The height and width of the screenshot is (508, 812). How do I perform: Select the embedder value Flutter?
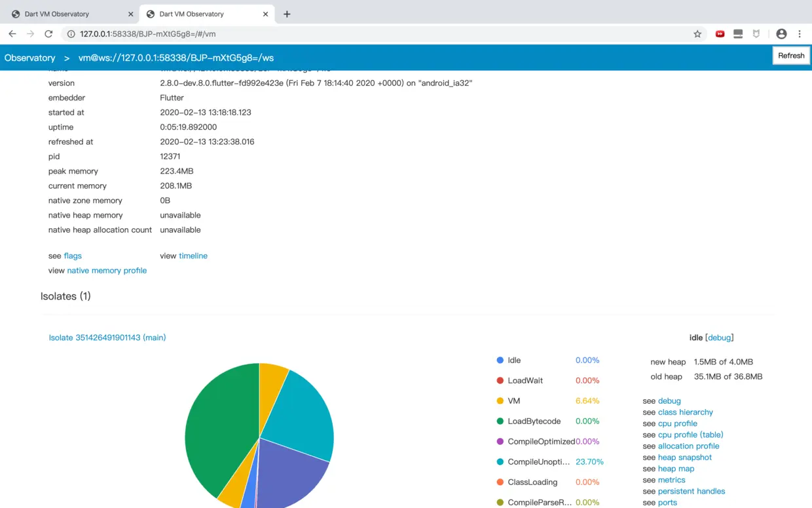[172, 98]
